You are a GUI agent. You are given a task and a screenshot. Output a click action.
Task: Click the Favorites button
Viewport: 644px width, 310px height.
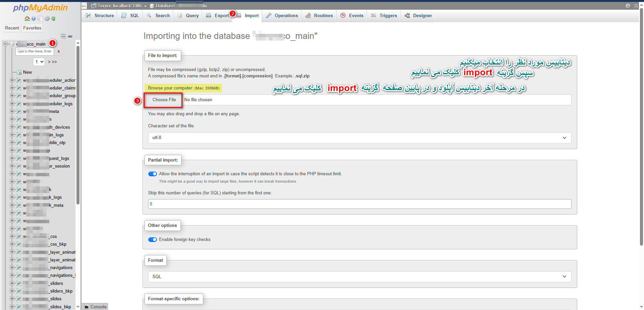click(x=32, y=28)
